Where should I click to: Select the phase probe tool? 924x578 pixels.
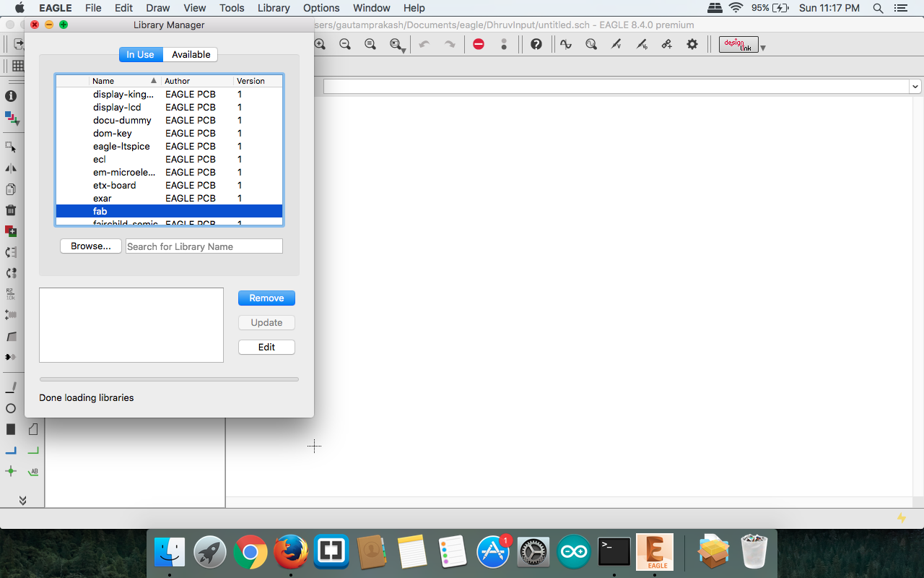coord(642,44)
